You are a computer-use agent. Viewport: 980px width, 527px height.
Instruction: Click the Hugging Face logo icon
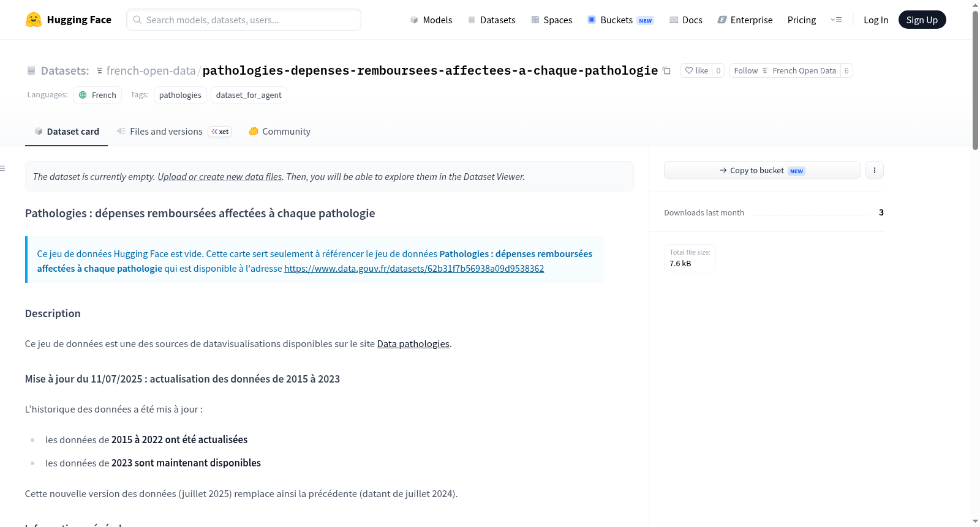[x=34, y=20]
